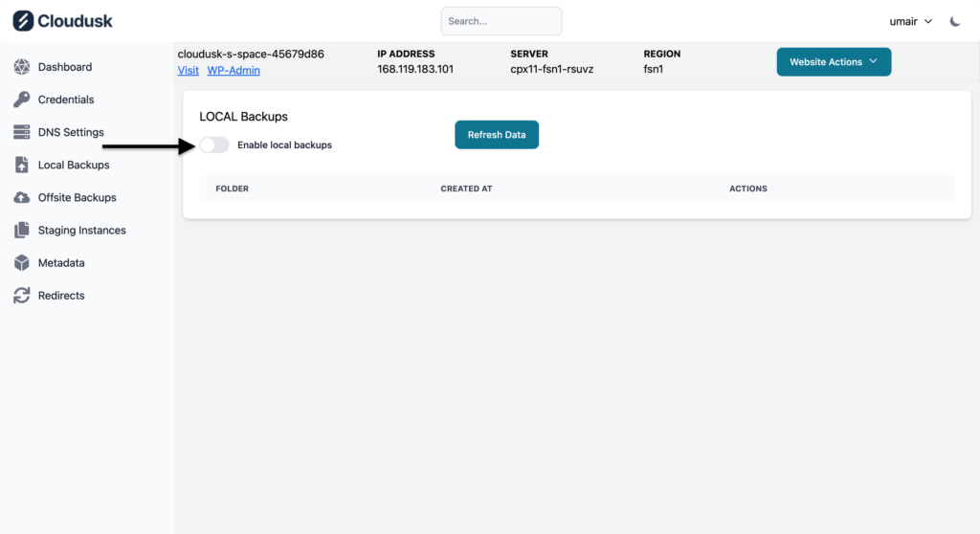Screen dimensions: 980x534
Task: Toggle dark mode moon icon
Action: point(955,21)
